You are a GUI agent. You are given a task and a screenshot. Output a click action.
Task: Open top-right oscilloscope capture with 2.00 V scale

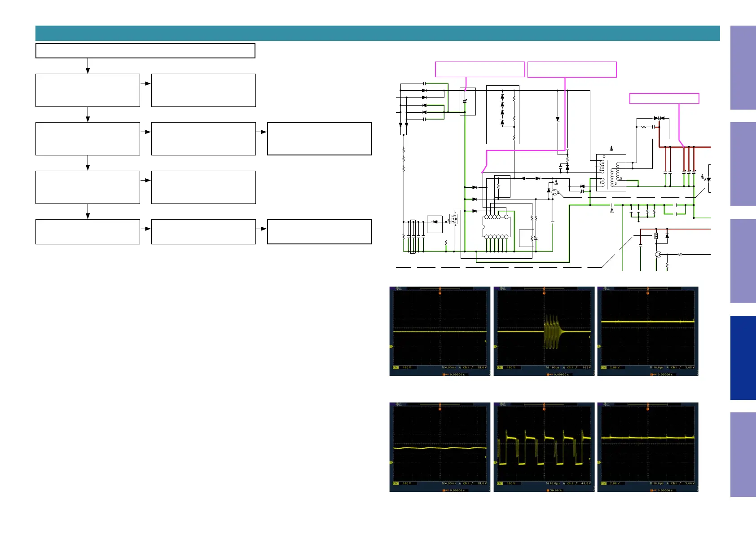point(647,331)
